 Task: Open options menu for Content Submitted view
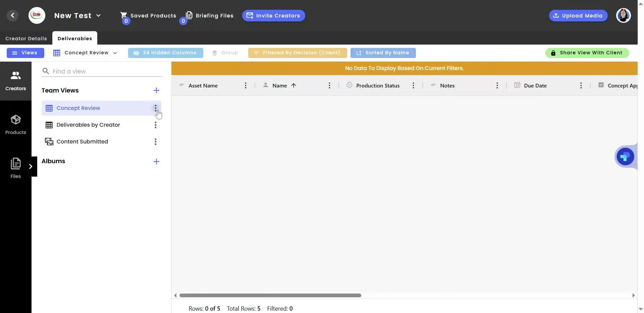pyautogui.click(x=155, y=141)
